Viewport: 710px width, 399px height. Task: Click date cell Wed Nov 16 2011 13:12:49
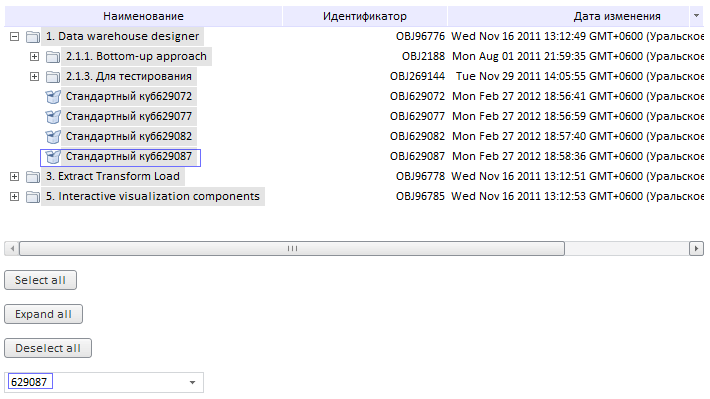click(577, 36)
